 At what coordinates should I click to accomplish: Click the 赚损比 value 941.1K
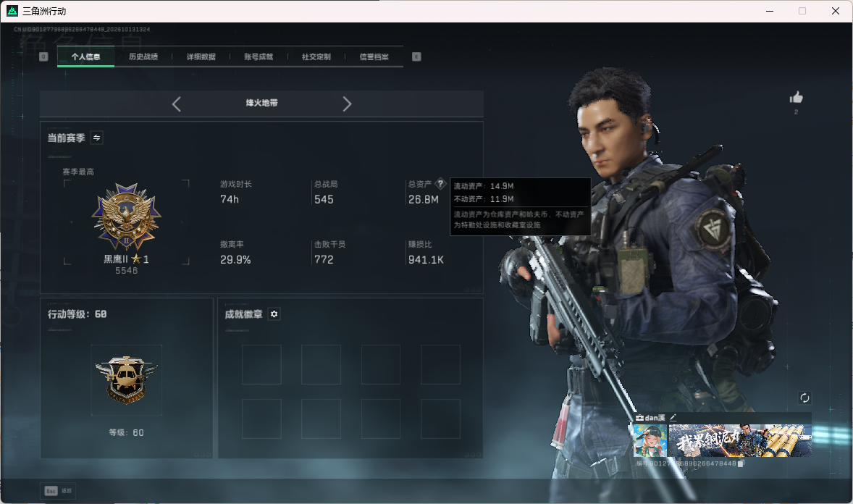point(426,260)
